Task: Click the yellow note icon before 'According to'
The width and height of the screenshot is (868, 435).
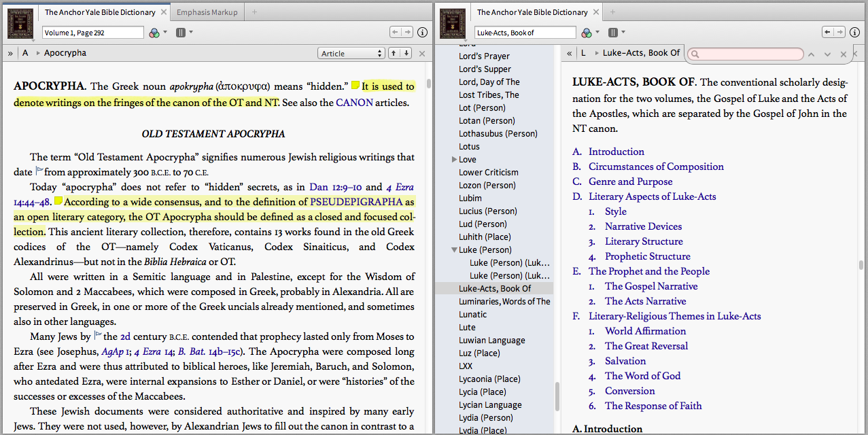Action: point(58,201)
